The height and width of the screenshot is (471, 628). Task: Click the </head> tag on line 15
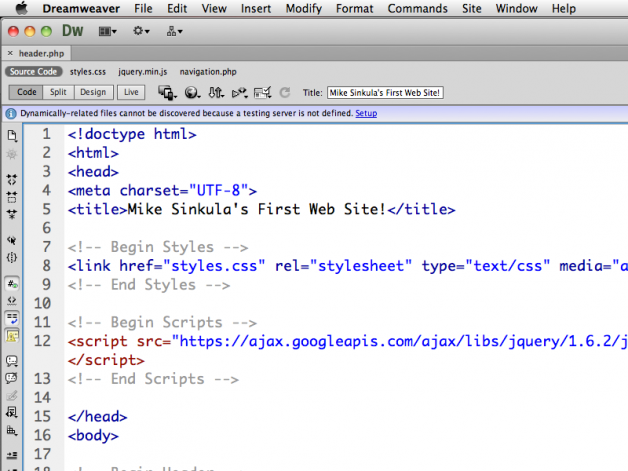point(97,417)
